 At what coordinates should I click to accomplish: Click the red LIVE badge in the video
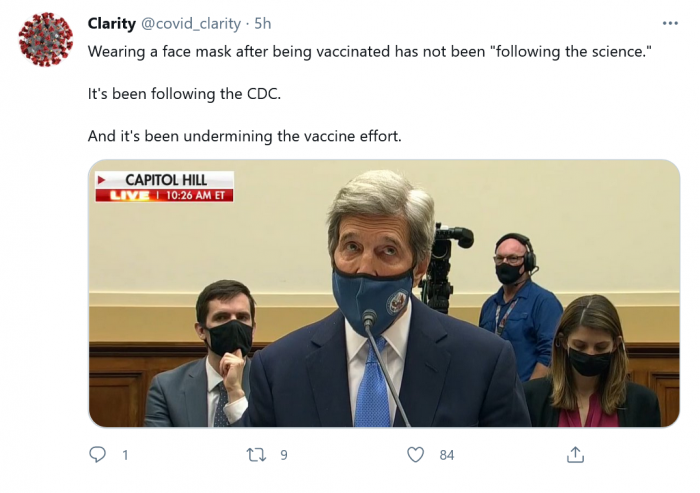123,195
